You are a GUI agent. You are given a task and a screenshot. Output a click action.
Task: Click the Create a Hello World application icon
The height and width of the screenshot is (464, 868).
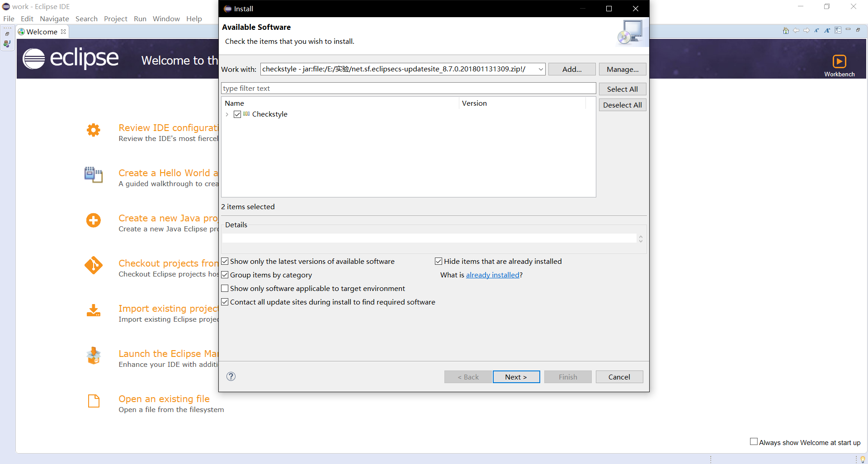94,175
